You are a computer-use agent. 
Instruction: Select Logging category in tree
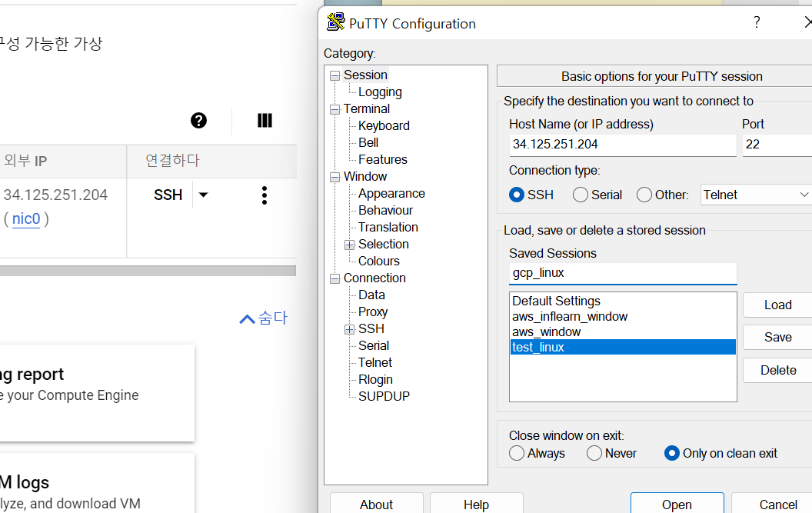380,92
